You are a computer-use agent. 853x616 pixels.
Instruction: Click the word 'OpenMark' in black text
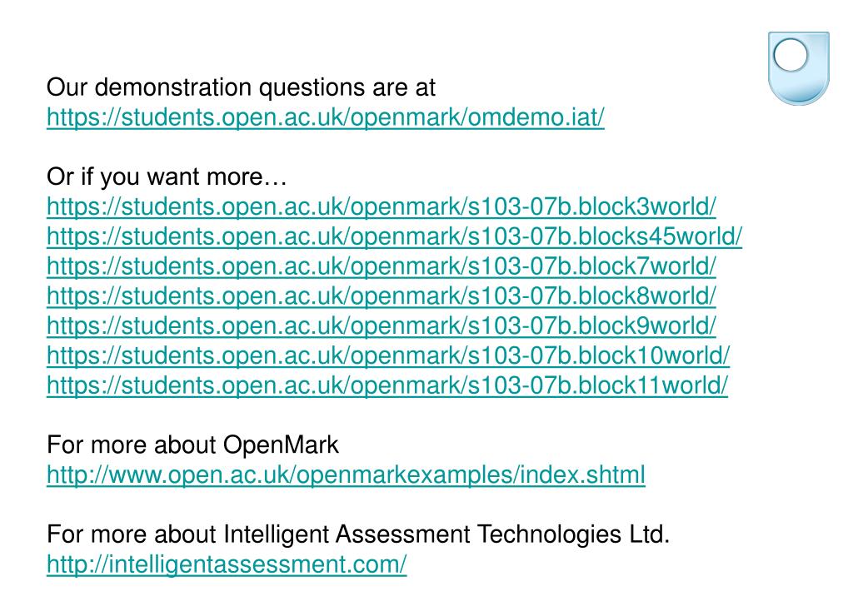[x=281, y=445]
